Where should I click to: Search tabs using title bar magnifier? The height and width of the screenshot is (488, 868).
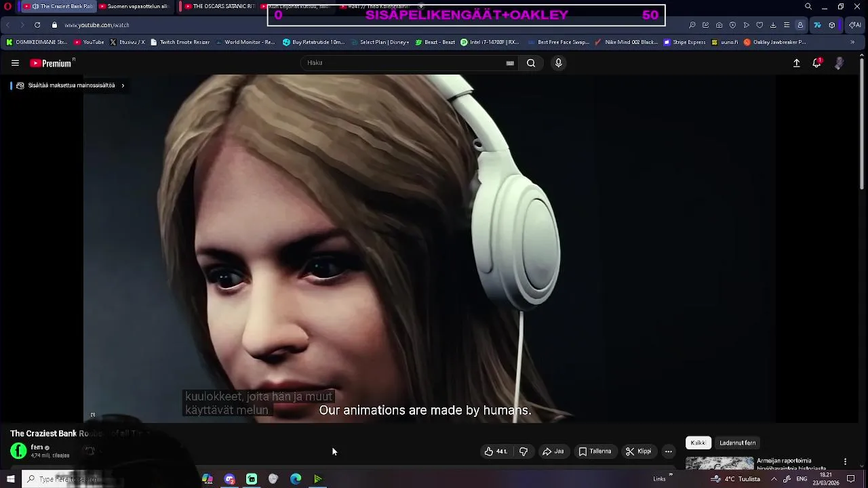(x=808, y=7)
